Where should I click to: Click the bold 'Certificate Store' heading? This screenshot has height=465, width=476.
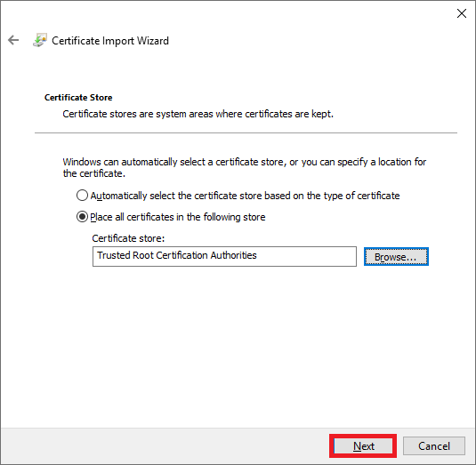[x=78, y=98]
